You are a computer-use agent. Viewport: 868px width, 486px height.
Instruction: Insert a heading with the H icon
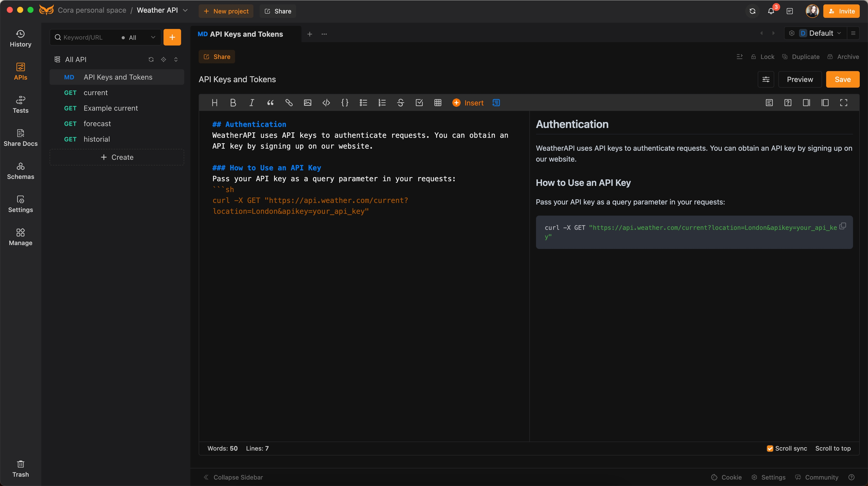pyautogui.click(x=215, y=103)
